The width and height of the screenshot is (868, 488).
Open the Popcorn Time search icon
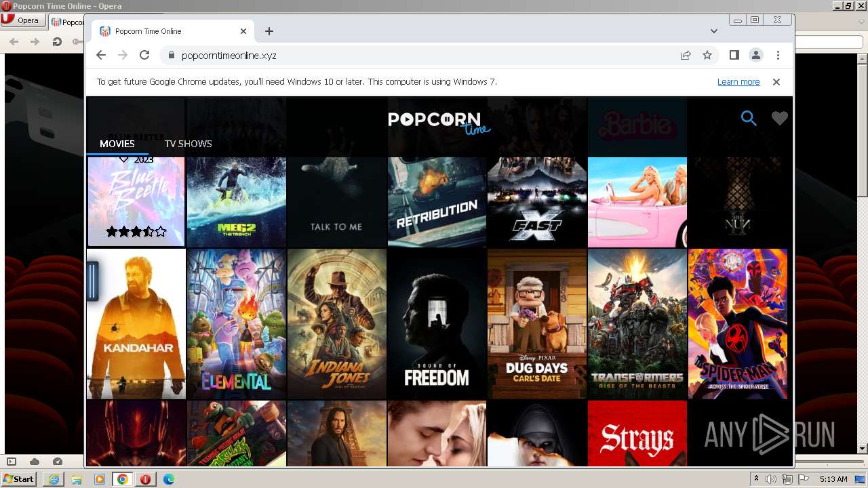(x=749, y=119)
